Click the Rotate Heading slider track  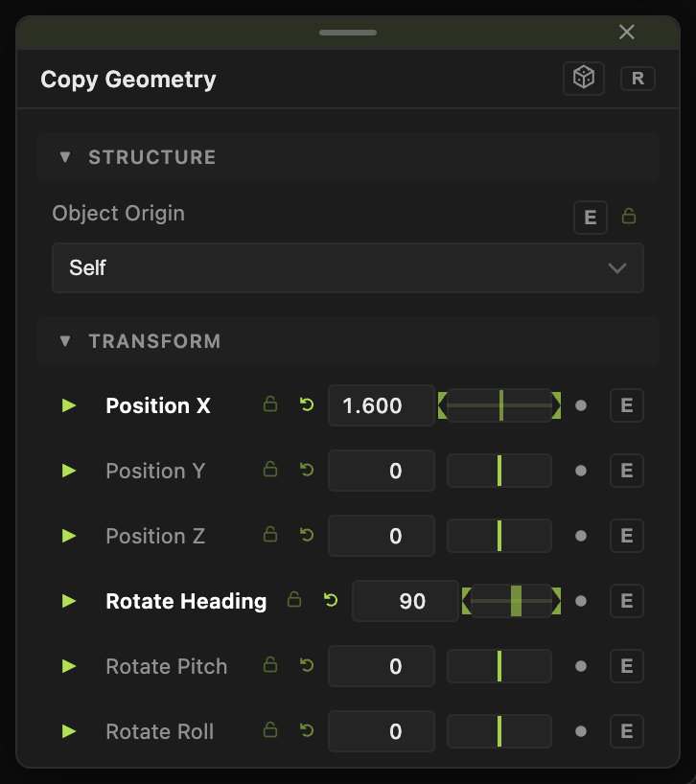(x=511, y=601)
